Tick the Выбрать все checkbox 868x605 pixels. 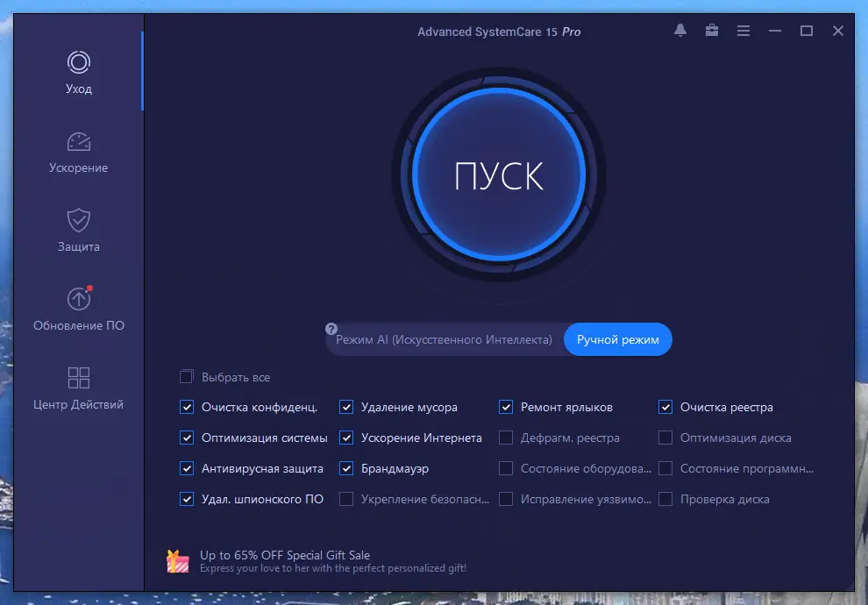[x=187, y=377]
